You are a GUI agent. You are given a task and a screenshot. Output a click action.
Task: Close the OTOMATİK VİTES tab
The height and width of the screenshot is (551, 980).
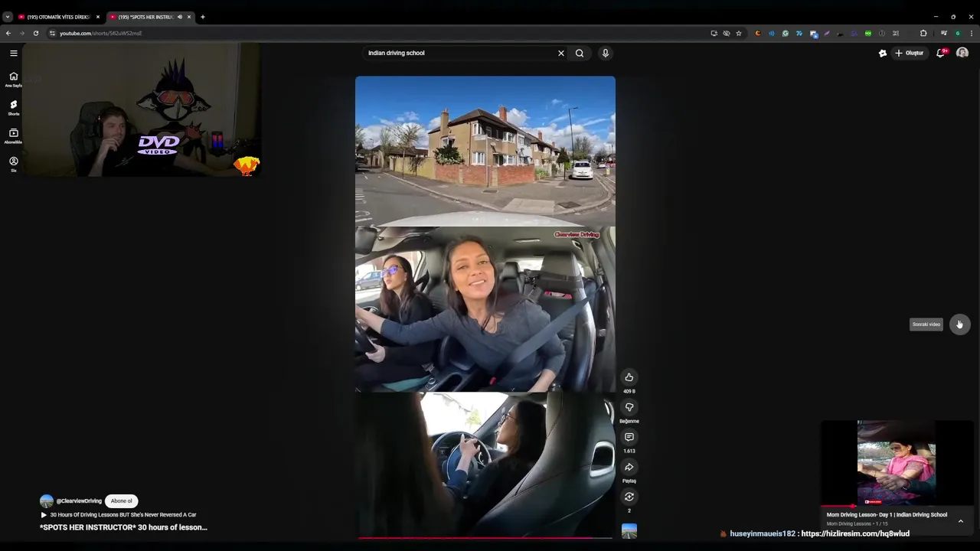[x=97, y=17]
